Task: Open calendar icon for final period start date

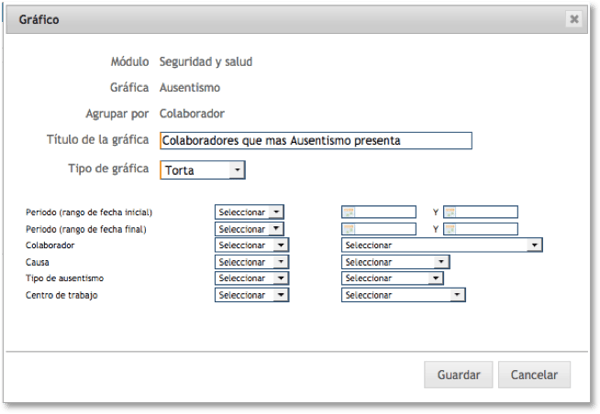Action: [x=349, y=228]
